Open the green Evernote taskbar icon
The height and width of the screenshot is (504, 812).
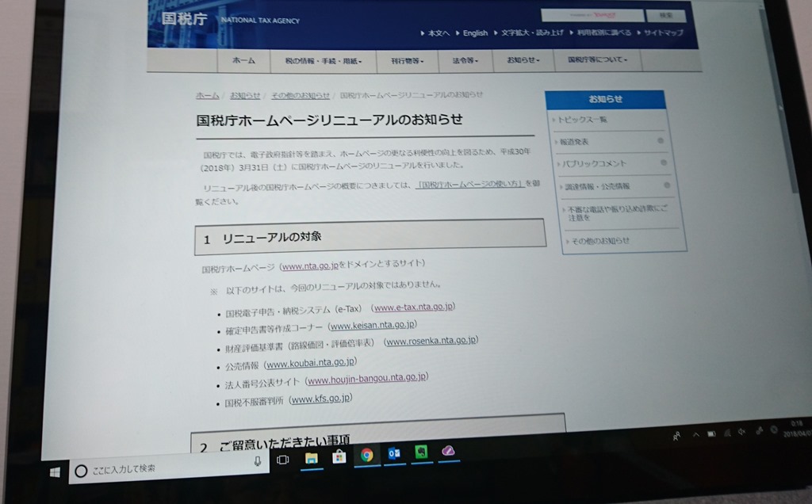coord(421,452)
